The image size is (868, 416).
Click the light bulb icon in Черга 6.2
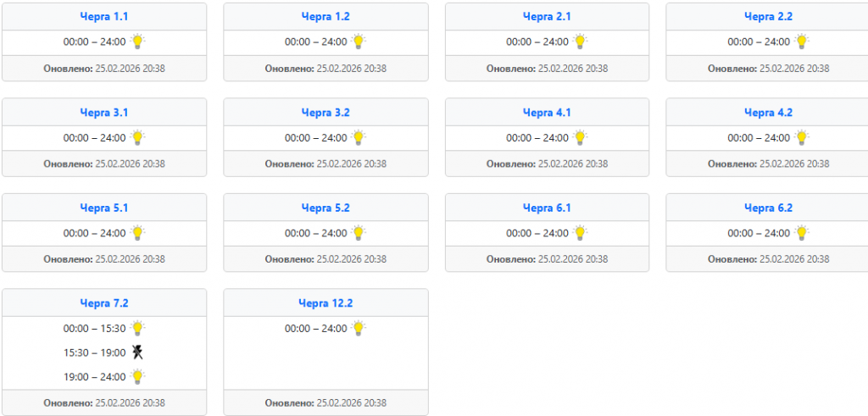(801, 232)
